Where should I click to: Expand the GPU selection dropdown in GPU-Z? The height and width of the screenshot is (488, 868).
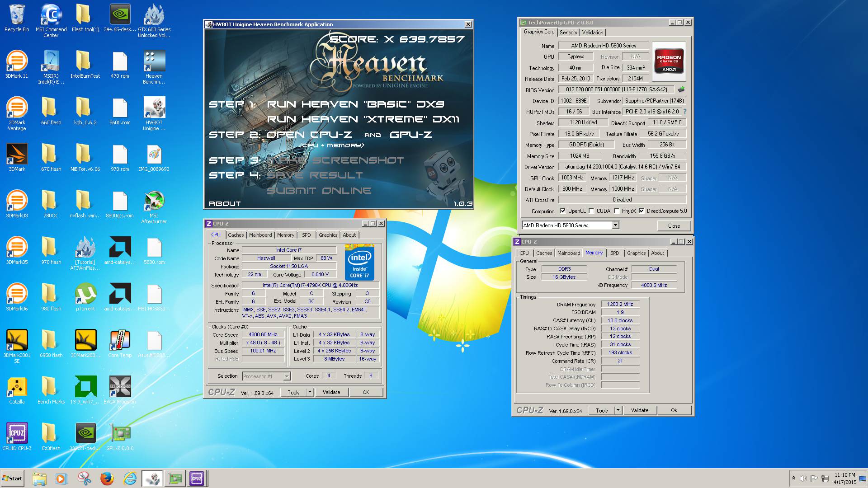[x=615, y=225]
